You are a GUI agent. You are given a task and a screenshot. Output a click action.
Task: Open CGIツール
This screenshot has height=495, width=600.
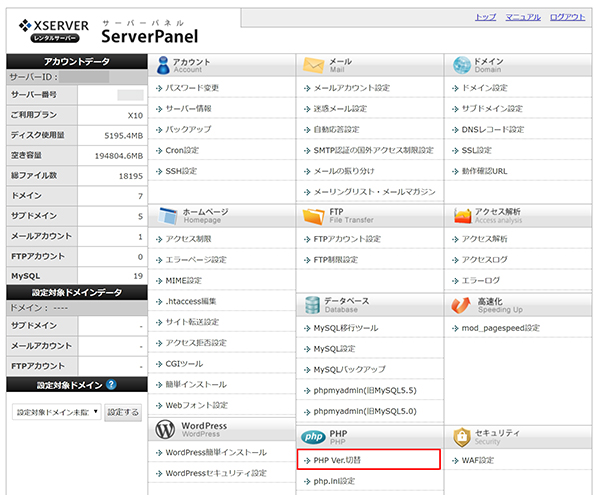(x=184, y=364)
